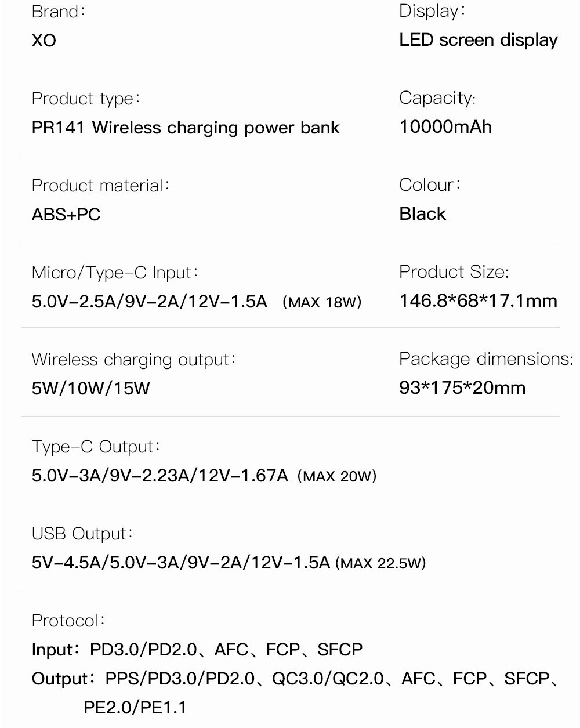The width and height of the screenshot is (580, 728).
Task: Select the ABS+PC material value
Action: pyautogui.click(x=66, y=215)
